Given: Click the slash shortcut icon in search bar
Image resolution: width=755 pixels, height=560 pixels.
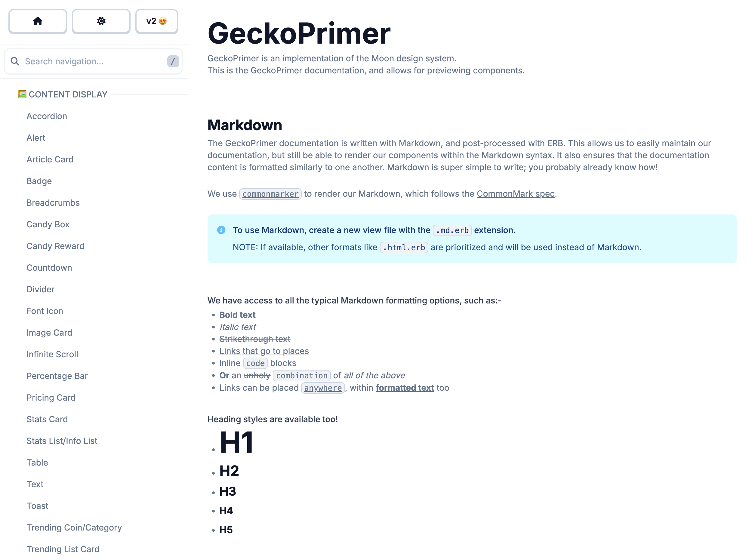Looking at the screenshot, I should click(173, 61).
